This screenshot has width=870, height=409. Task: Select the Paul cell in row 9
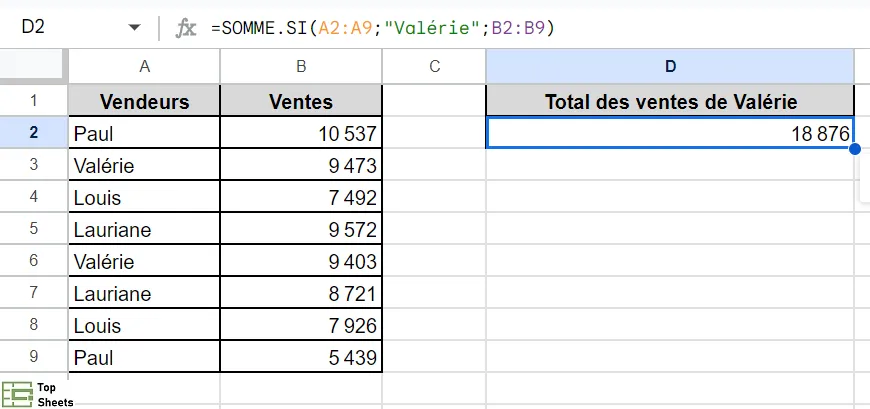click(x=144, y=357)
